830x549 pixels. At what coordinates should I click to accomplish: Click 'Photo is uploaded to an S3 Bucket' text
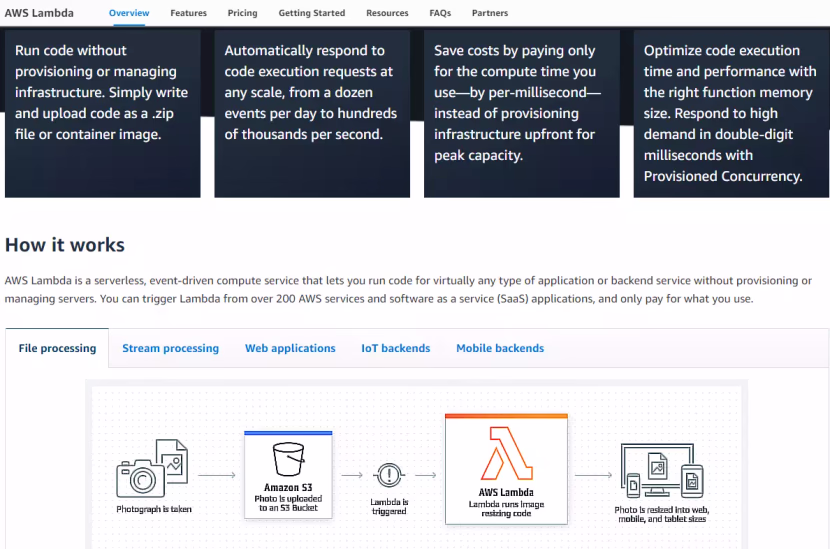pyautogui.click(x=288, y=503)
